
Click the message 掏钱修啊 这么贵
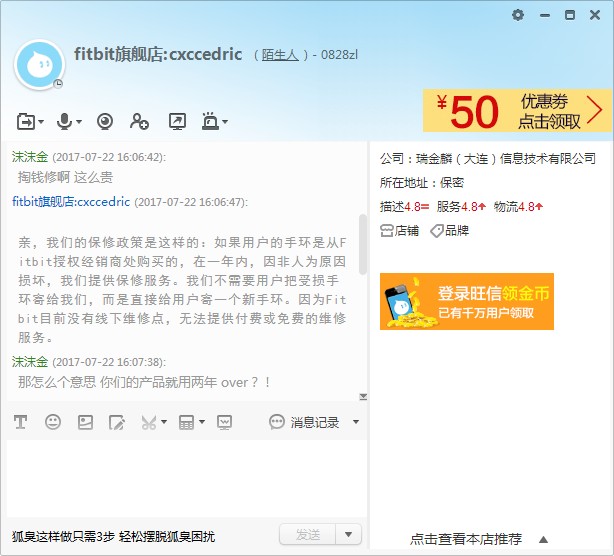coord(65,177)
